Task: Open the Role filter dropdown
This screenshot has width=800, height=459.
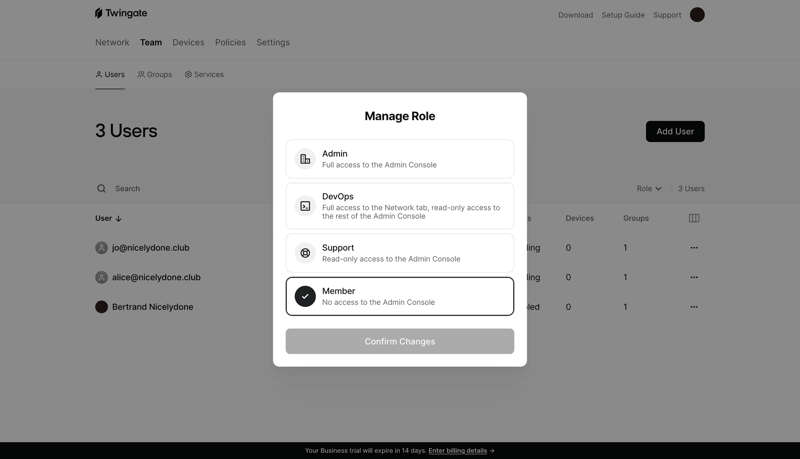Action: (649, 189)
